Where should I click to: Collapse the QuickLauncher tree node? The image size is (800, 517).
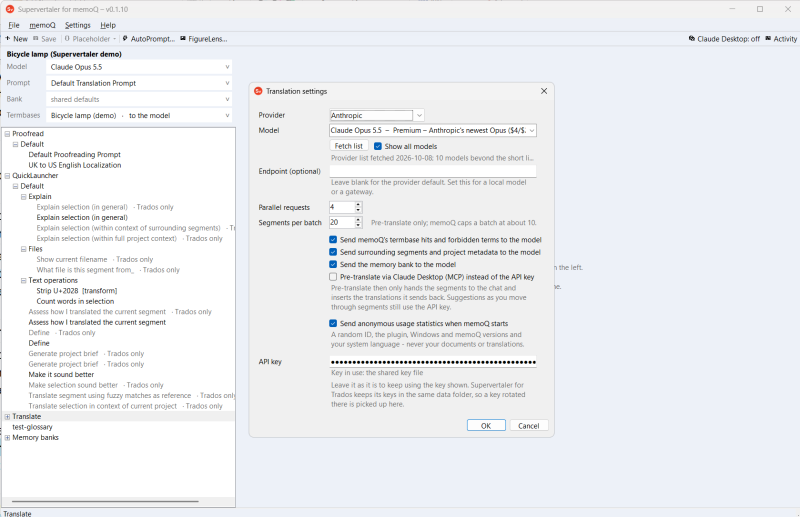(8, 176)
